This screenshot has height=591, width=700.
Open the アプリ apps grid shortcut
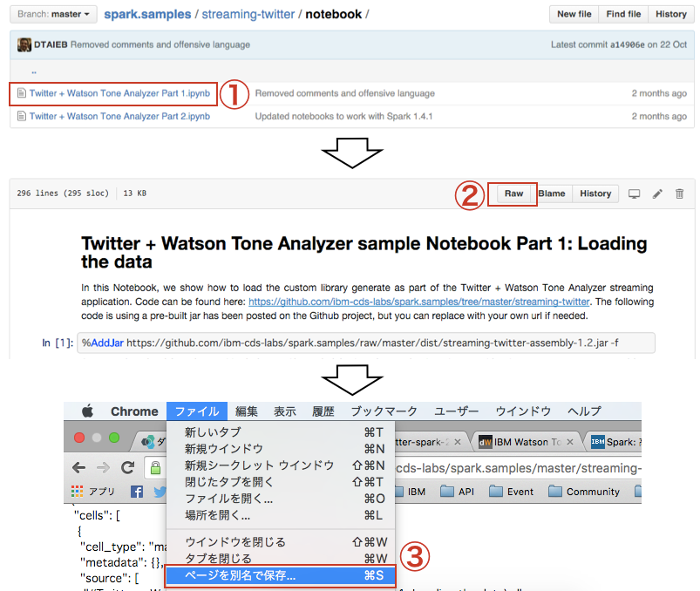coord(93,492)
